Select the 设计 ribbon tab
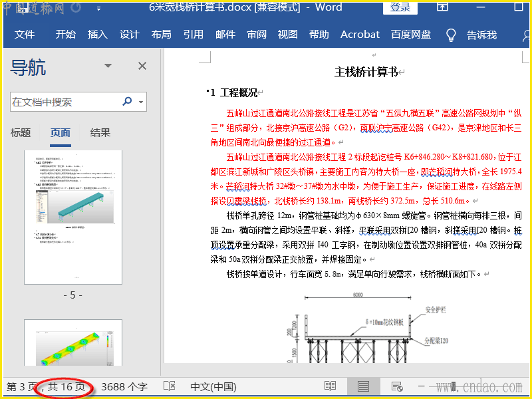Image resolution: width=532 pixels, height=399 pixels. 129,35
